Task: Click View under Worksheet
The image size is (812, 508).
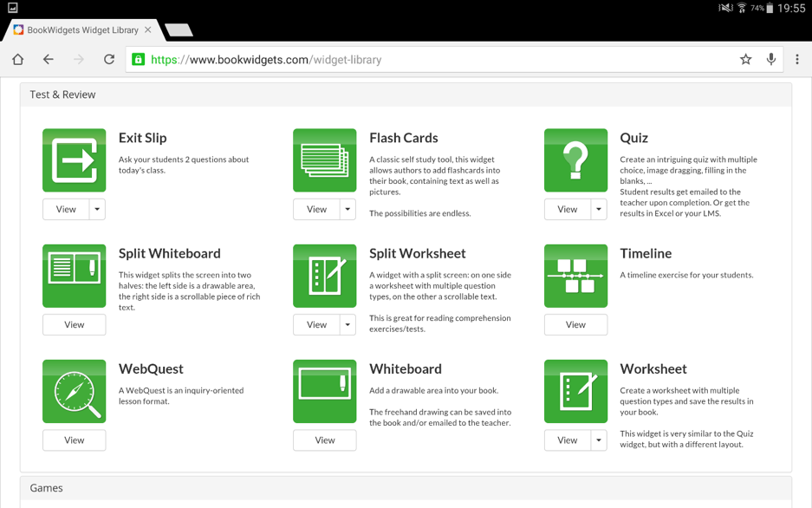Action: click(567, 440)
